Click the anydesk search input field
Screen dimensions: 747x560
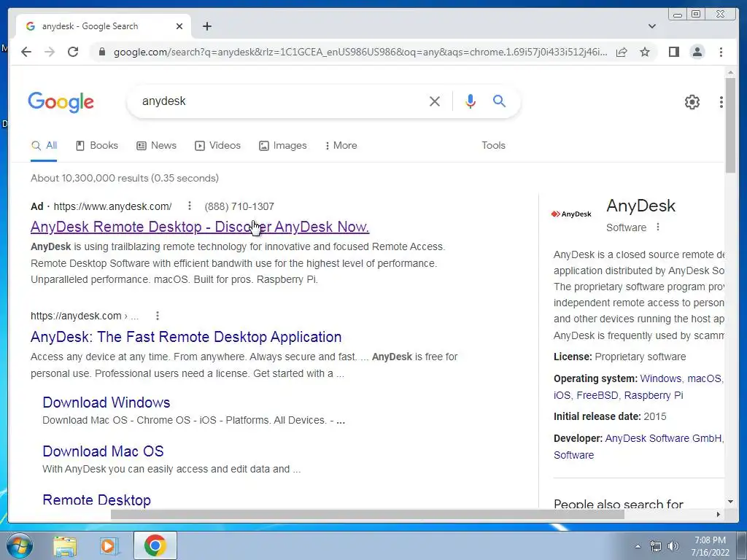tap(281, 101)
